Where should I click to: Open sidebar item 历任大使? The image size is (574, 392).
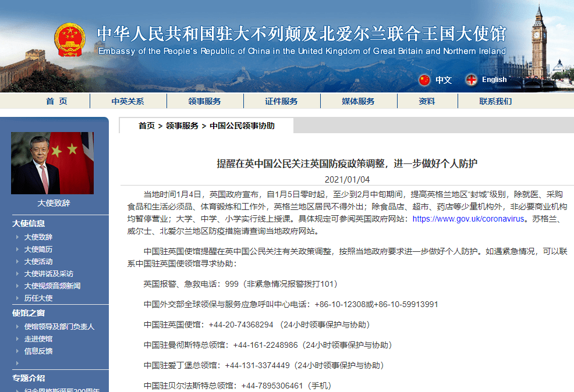(38, 298)
